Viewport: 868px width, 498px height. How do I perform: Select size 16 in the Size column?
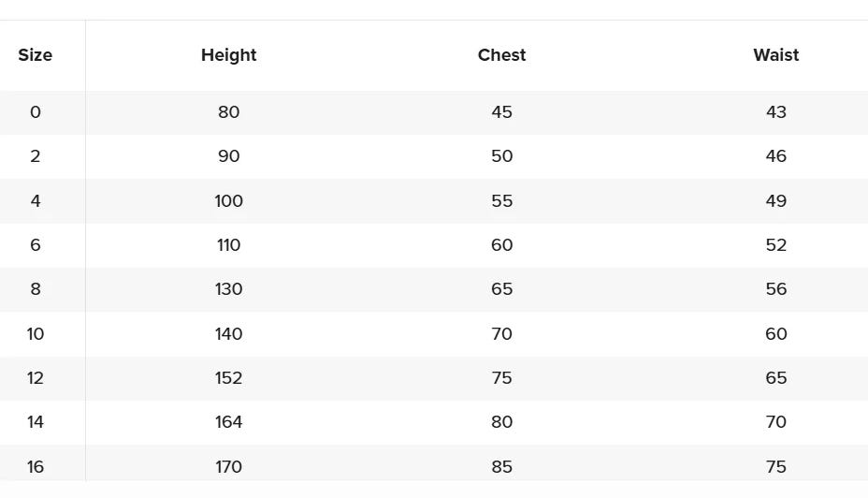coord(36,466)
